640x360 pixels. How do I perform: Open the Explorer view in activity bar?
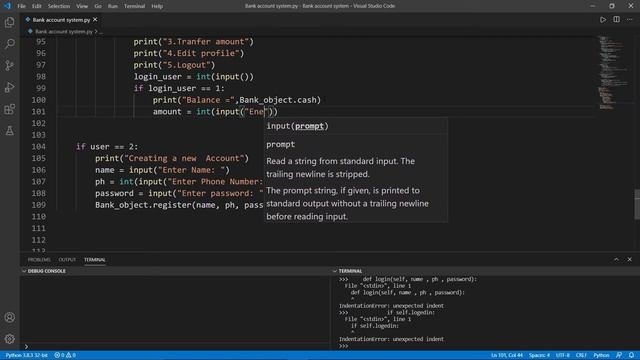coord(9,22)
